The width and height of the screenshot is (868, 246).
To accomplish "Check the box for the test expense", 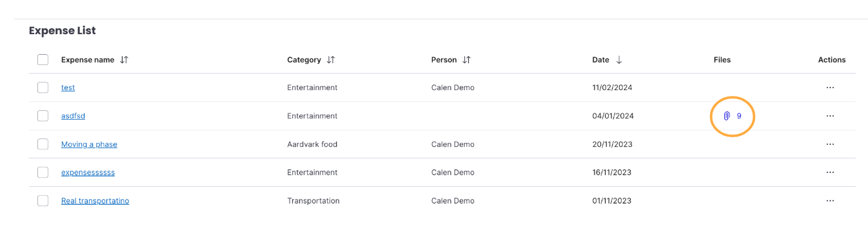I will [43, 88].
